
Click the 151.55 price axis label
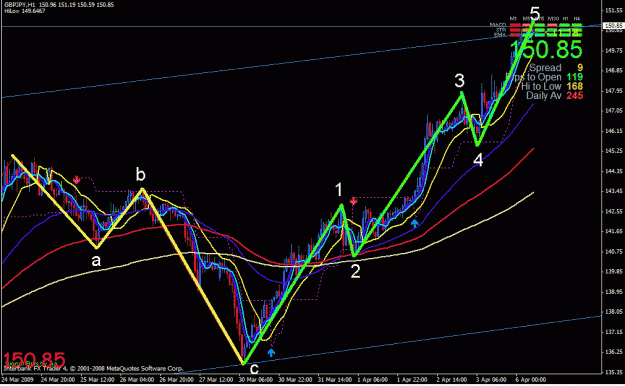(x=614, y=10)
